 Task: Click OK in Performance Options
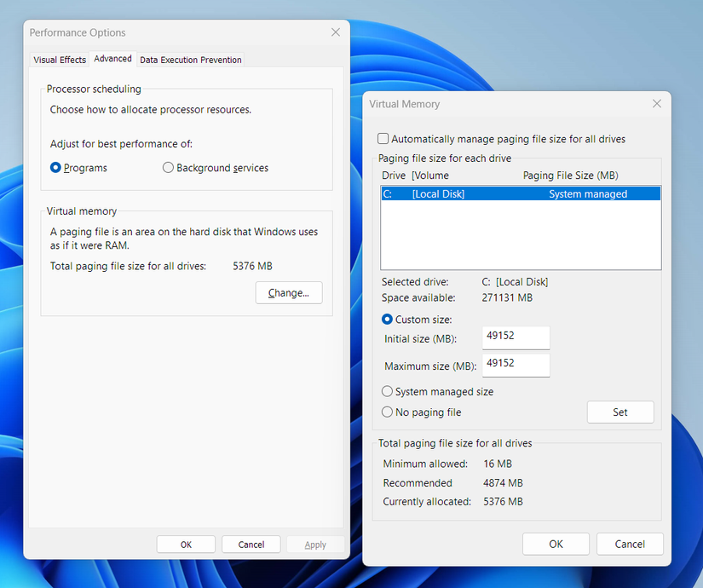pos(186,545)
